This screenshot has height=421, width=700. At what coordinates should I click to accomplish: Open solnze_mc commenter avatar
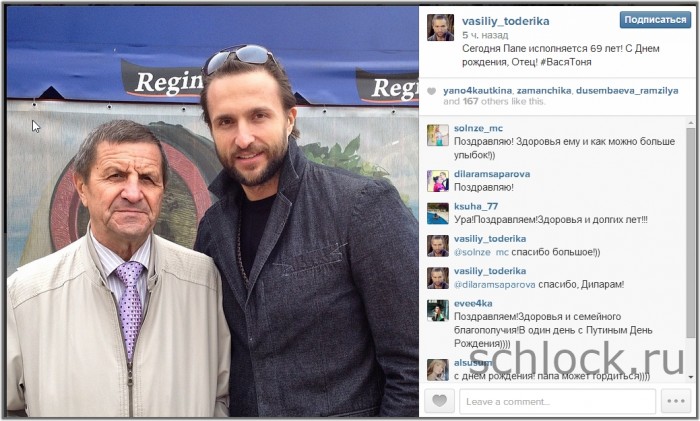point(438,135)
